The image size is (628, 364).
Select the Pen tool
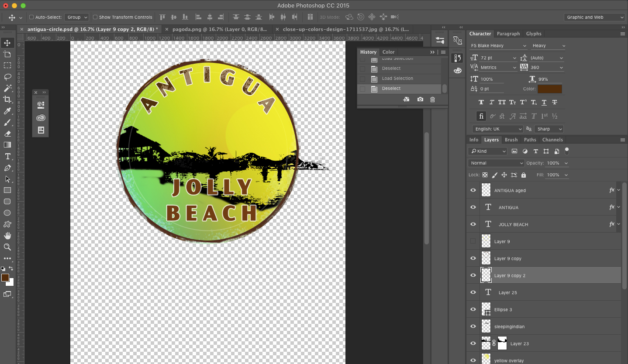7,168
